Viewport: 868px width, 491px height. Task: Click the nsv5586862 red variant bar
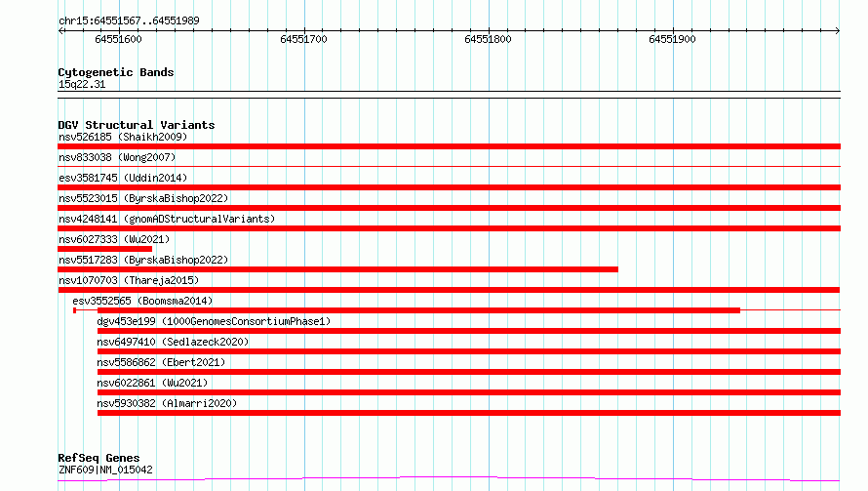coord(469,372)
